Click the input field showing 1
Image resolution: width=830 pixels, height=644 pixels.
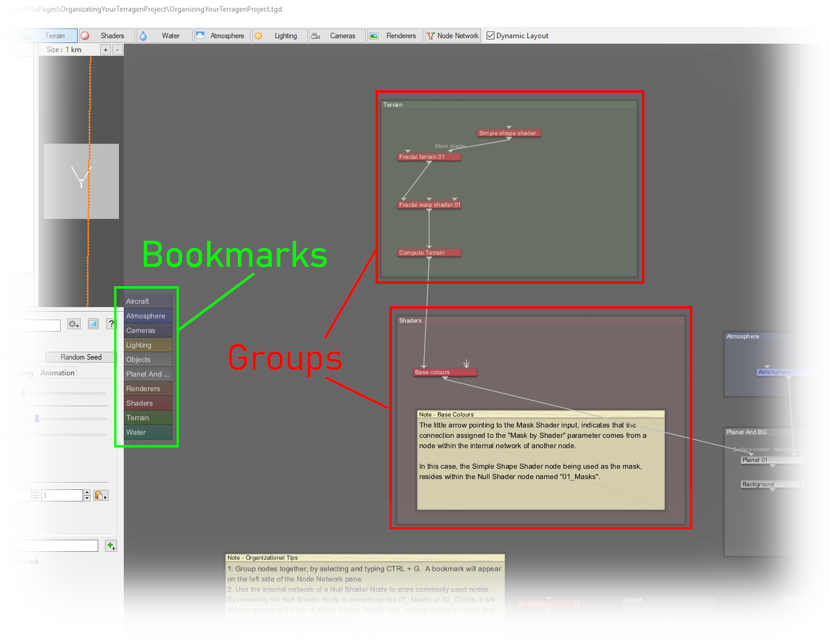point(62,495)
